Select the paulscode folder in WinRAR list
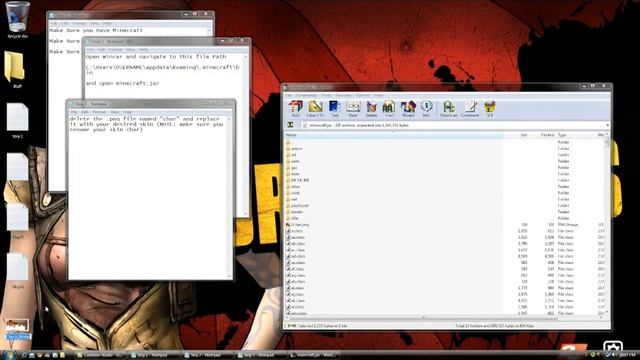Viewport: 640px width, 360px height. 444,206
